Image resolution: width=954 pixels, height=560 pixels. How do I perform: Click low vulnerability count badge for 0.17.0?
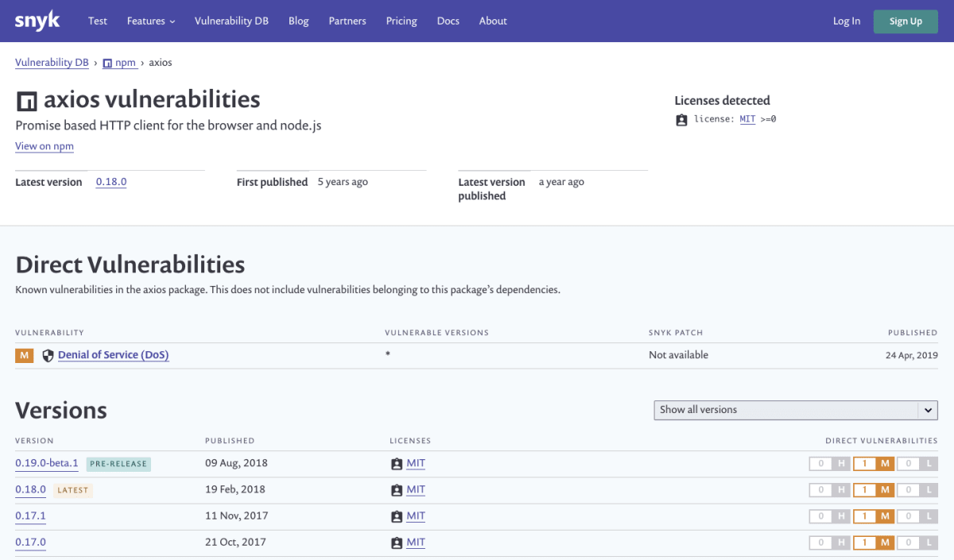click(917, 543)
